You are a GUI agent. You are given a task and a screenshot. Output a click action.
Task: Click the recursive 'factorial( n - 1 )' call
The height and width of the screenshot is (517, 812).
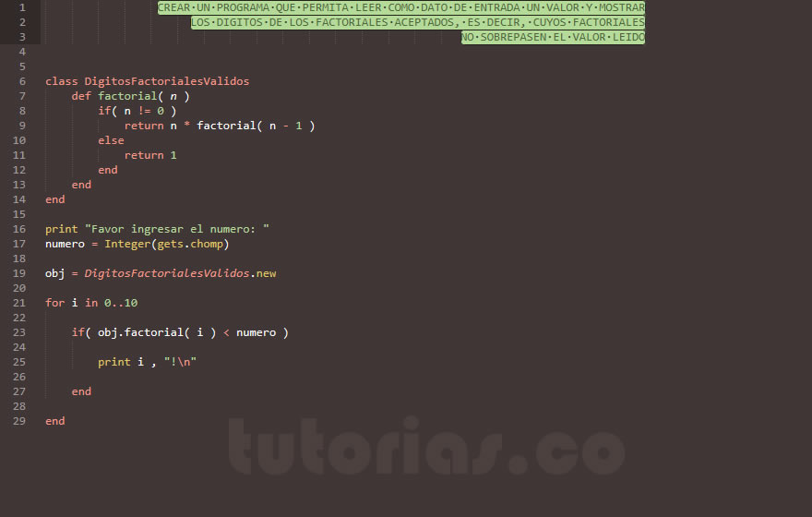click(256, 126)
